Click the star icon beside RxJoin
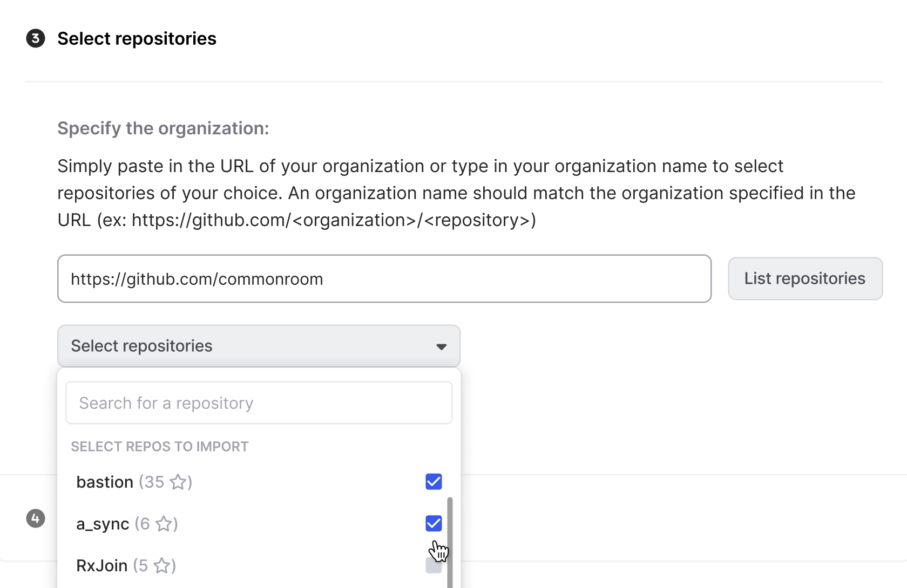The width and height of the screenshot is (907, 588). coord(162,565)
